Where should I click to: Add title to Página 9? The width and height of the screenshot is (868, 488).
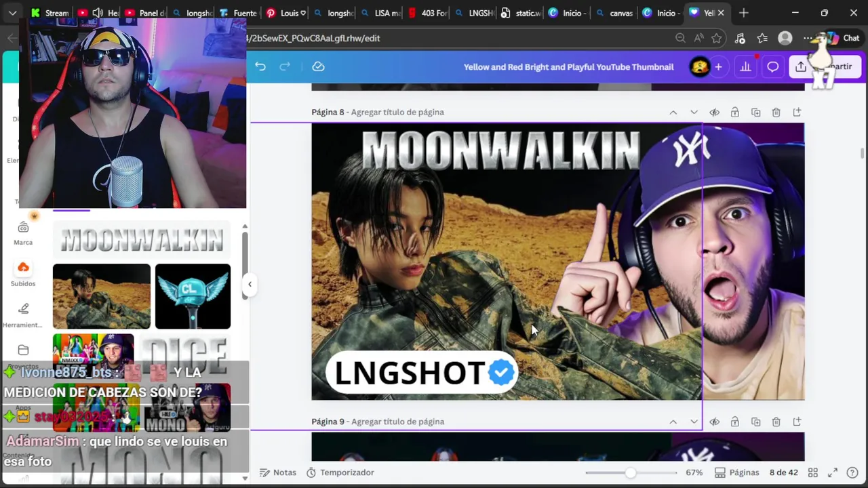398,422
